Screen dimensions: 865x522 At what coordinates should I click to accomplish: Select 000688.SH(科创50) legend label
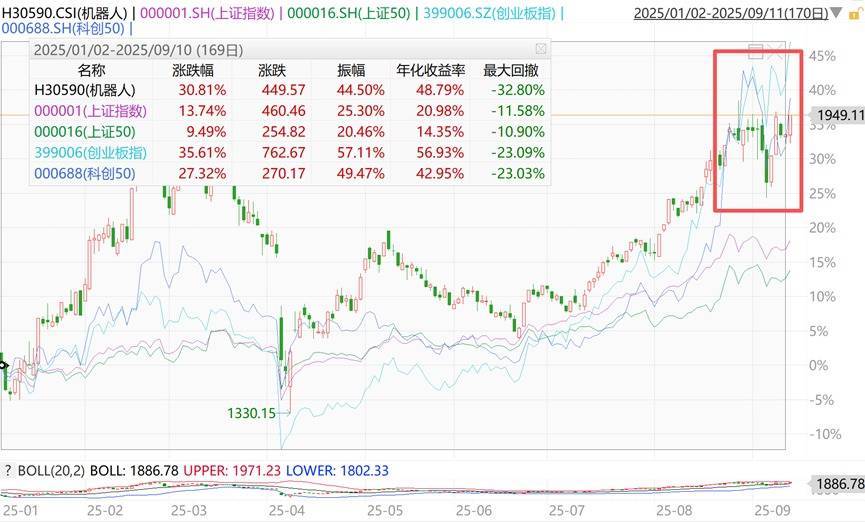[63, 28]
